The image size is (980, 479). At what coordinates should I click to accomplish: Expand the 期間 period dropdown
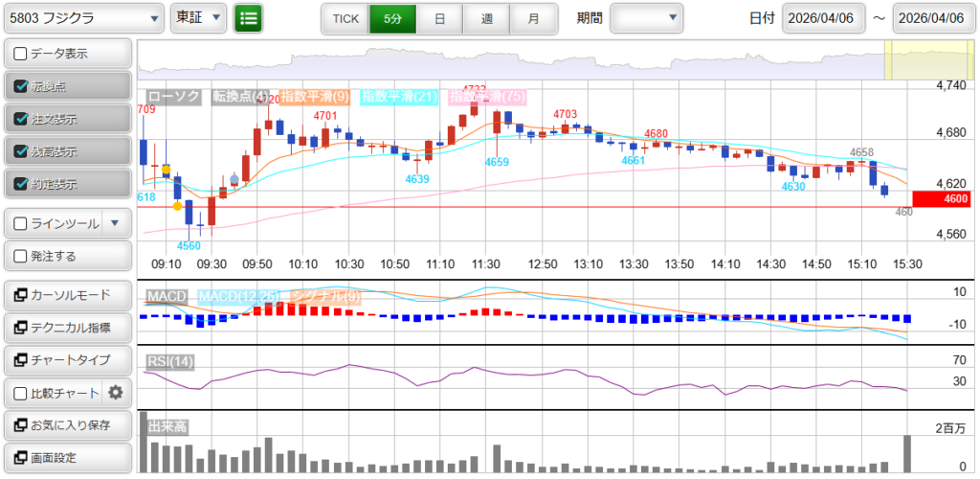coord(647,18)
